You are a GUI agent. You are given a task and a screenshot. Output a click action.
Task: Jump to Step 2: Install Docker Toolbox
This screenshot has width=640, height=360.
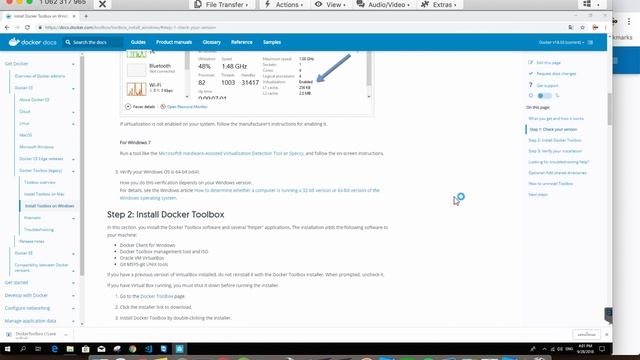coord(555,140)
